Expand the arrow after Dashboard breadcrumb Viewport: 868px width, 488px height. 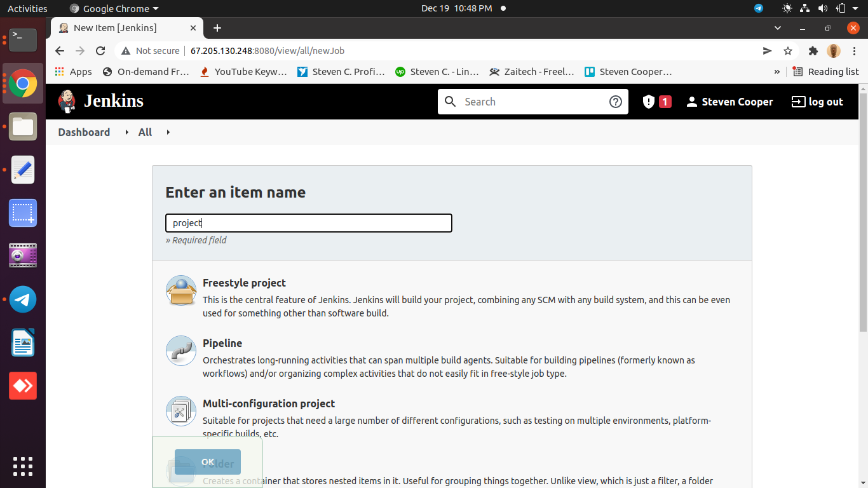click(x=126, y=132)
